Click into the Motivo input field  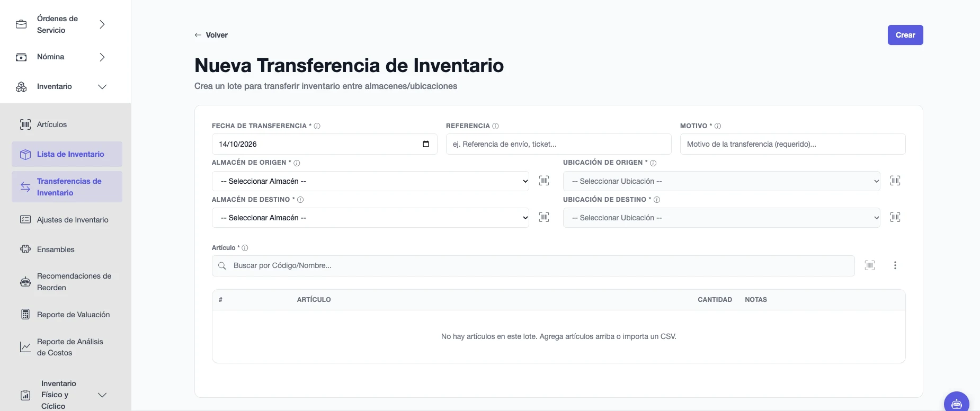pyautogui.click(x=792, y=144)
